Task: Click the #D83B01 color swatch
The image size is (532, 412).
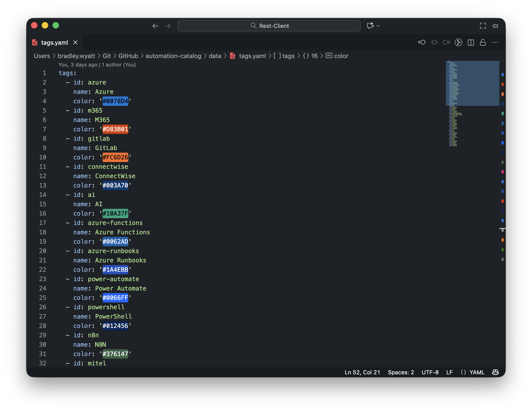Action: click(x=115, y=129)
